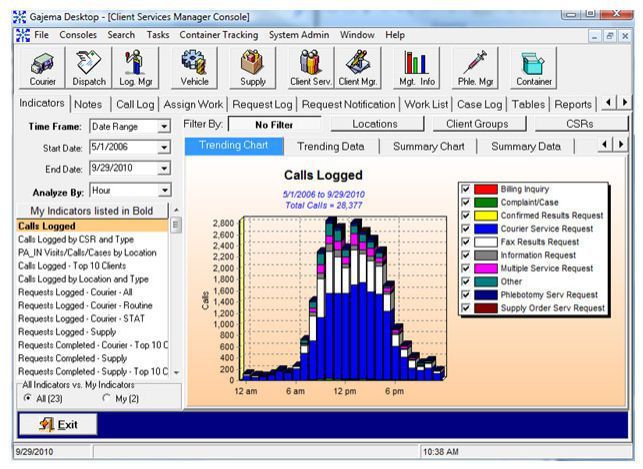The image size is (643, 469).
Task: Click the Multiple Service magenta swatch
Action: (x=486, y=268)
